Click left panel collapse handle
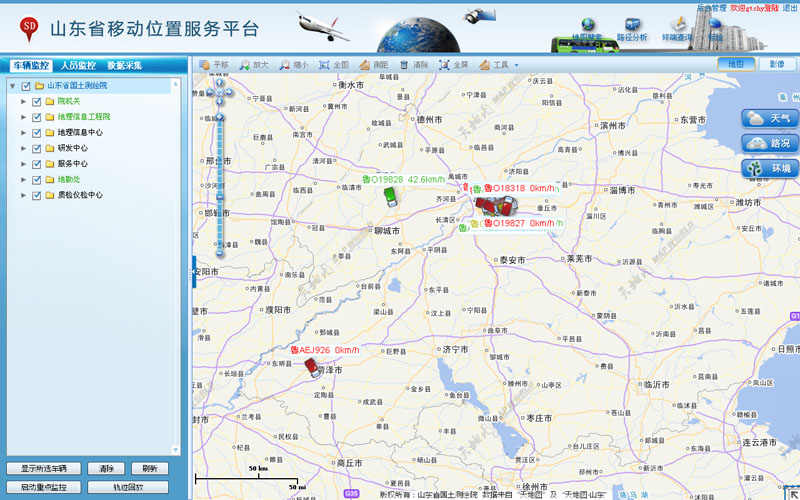 [x=193, y=272]
